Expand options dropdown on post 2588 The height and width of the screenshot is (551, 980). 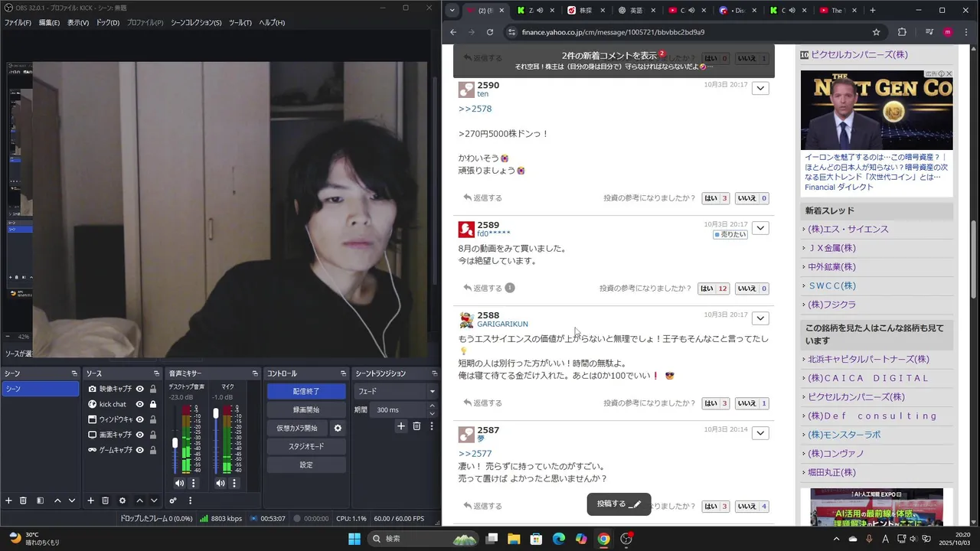[x=760, y=318]
